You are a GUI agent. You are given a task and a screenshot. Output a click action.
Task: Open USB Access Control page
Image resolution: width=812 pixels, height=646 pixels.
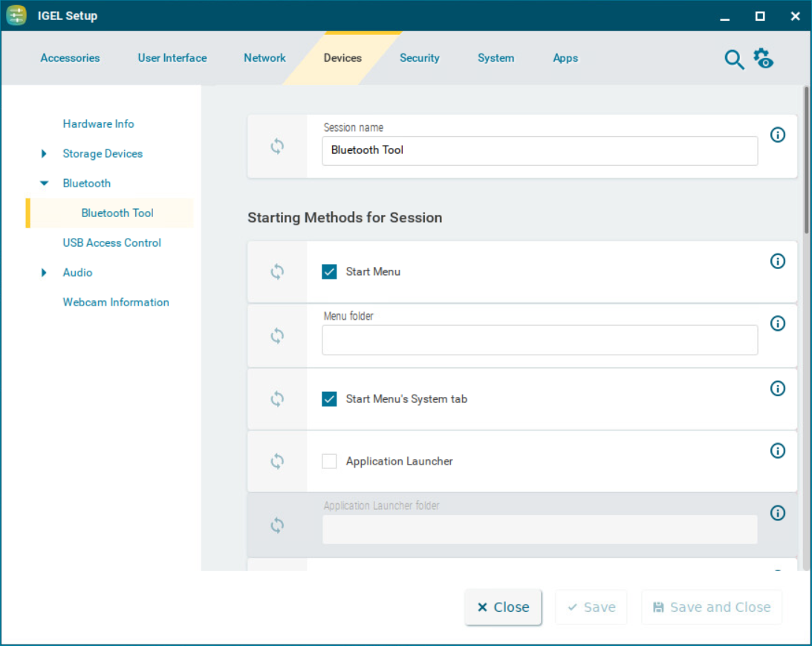pyautogui.click(x=111, y=243)
